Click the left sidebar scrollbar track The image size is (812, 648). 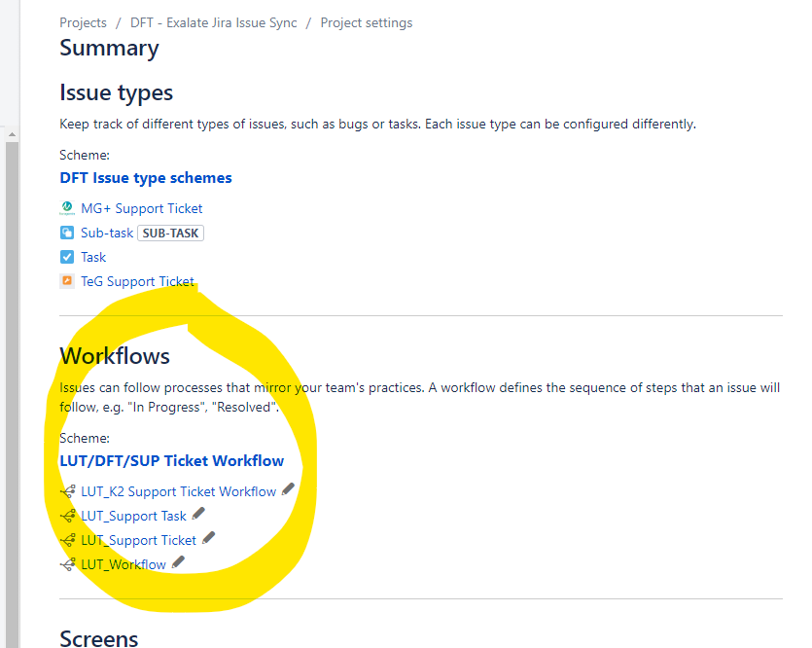[12, 394]
